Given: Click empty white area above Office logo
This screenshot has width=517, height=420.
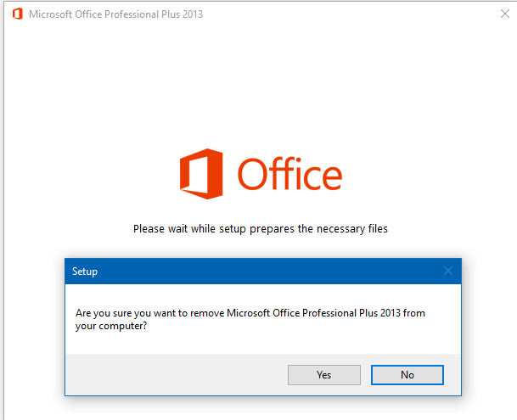Looking at the screenshot, I should (261, 86).
